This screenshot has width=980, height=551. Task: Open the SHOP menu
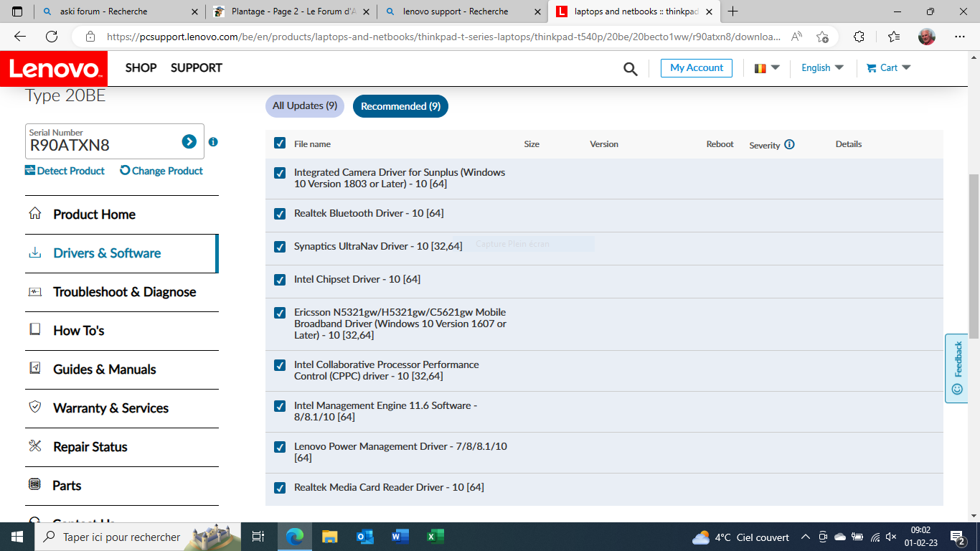click(141, 68)
